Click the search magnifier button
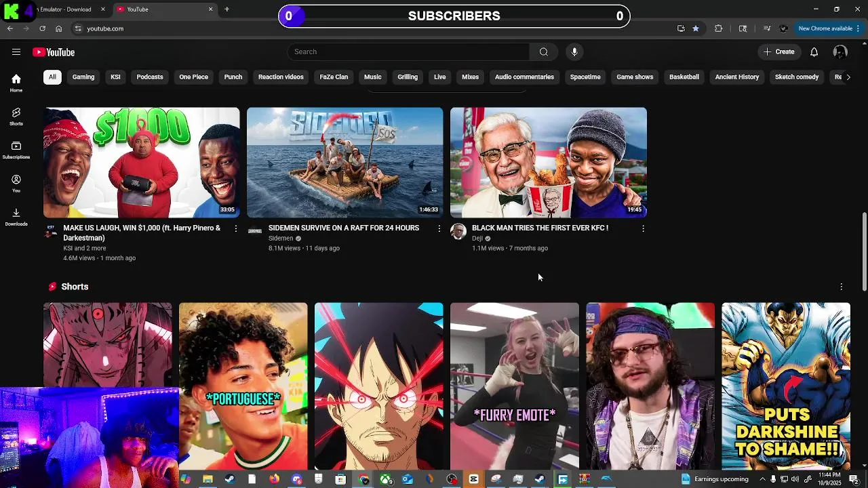 pos(544,52)
